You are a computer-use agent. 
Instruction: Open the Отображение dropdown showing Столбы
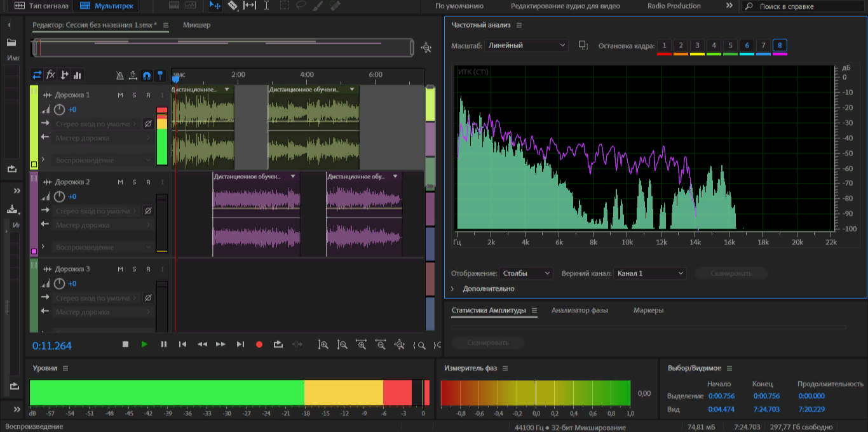pos(526,273)
